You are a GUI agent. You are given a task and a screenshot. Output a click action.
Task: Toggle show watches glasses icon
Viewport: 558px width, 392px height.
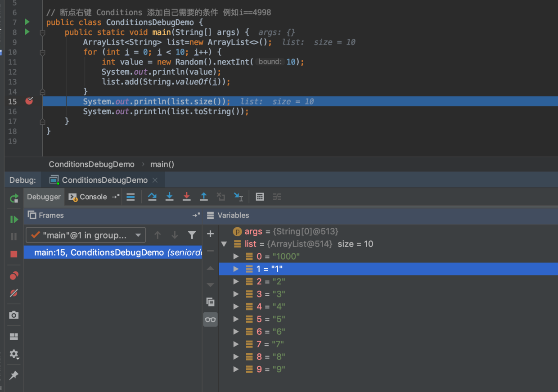coord(210,320)
